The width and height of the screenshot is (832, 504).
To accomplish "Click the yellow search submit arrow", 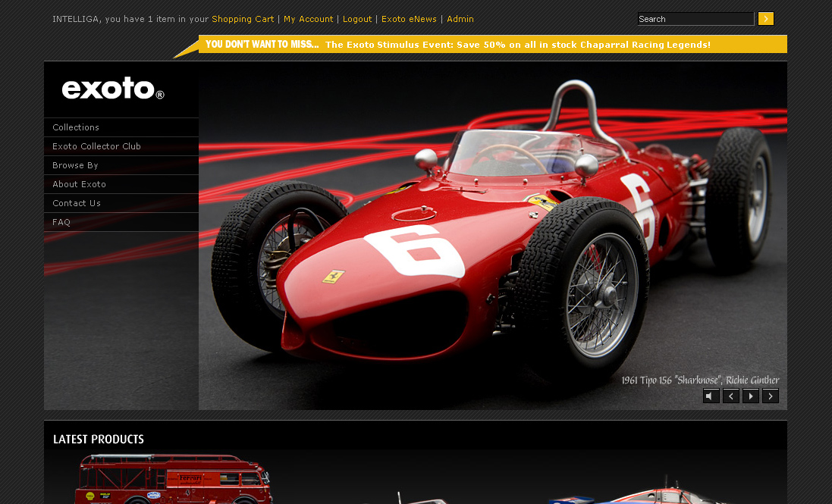I will (x=765, y=19).
